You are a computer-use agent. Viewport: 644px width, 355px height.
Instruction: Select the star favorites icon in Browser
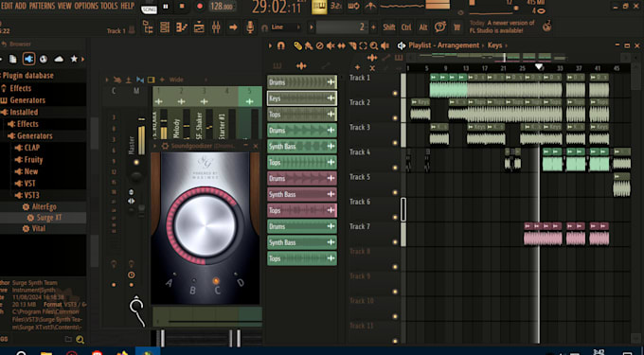pyautogui.click(x=74, y=59)
